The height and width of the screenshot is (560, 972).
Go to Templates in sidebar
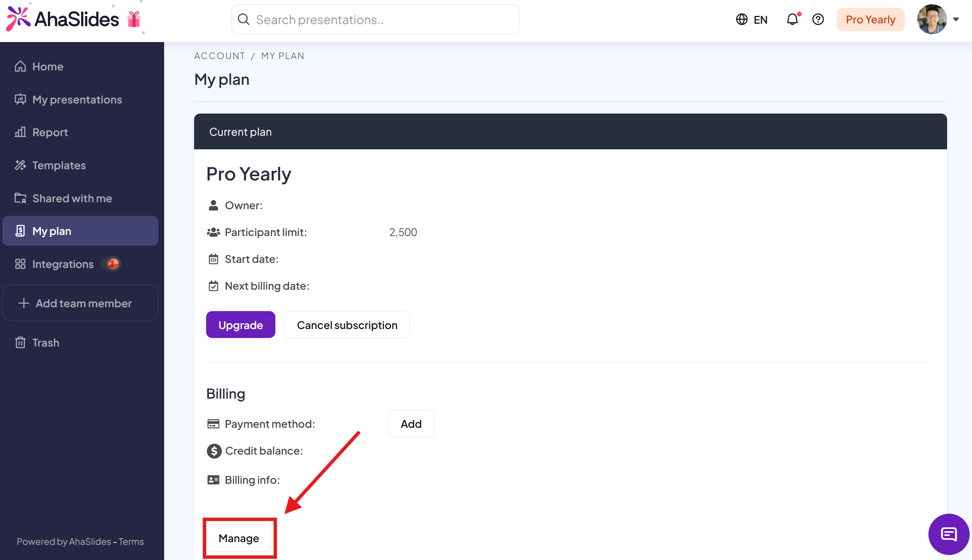click(x=59, y=165)
